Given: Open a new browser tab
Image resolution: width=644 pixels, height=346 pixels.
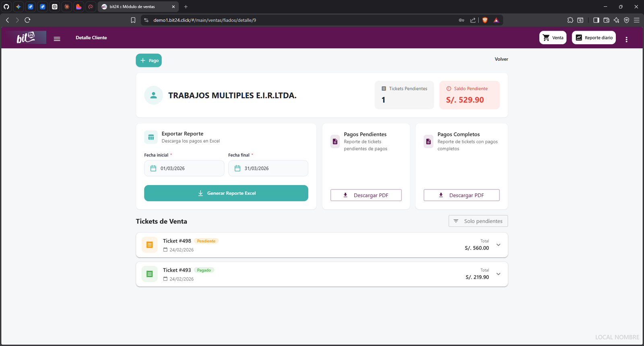Looking at the screenshot, I should tap(186, 7).
